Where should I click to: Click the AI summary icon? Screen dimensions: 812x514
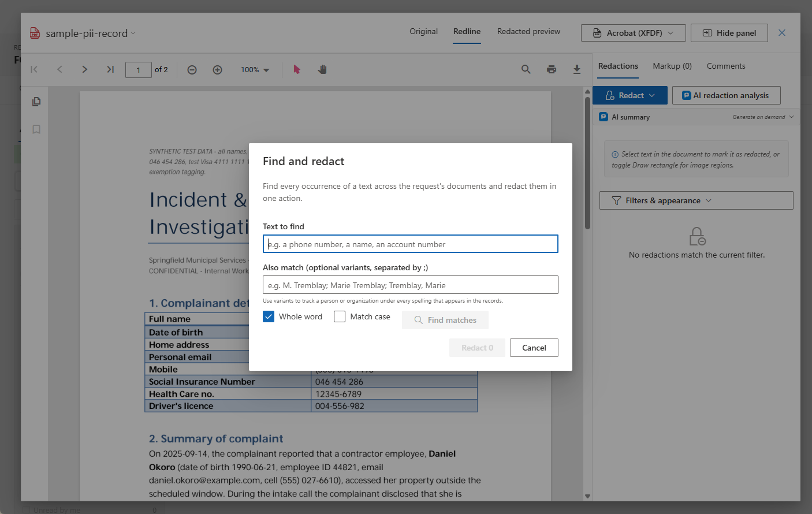(604, 117)
